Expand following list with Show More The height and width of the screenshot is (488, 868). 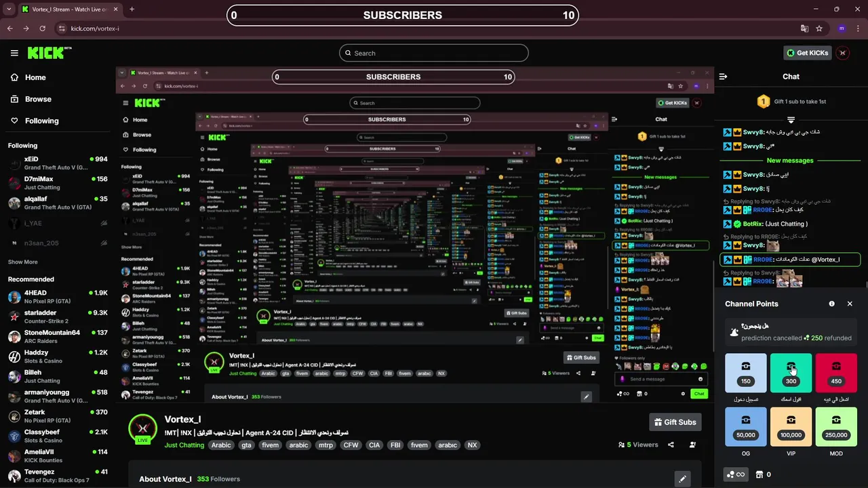(x=23, y=262)
